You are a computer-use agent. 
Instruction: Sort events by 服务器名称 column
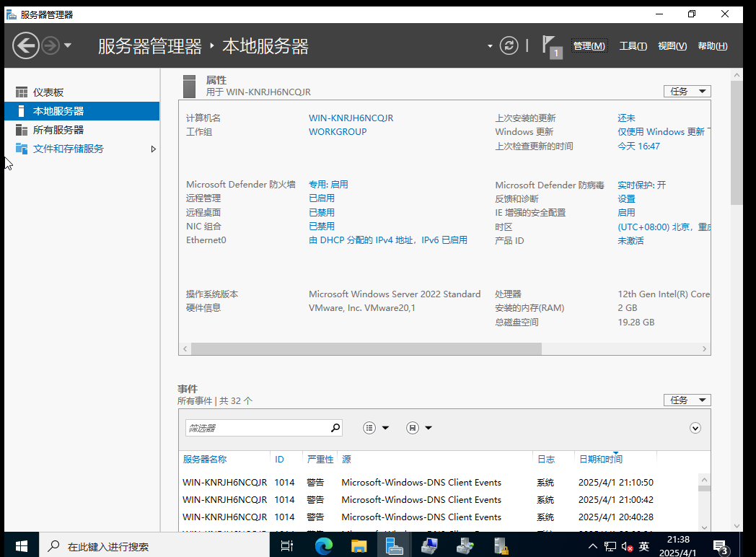[205, 459]
